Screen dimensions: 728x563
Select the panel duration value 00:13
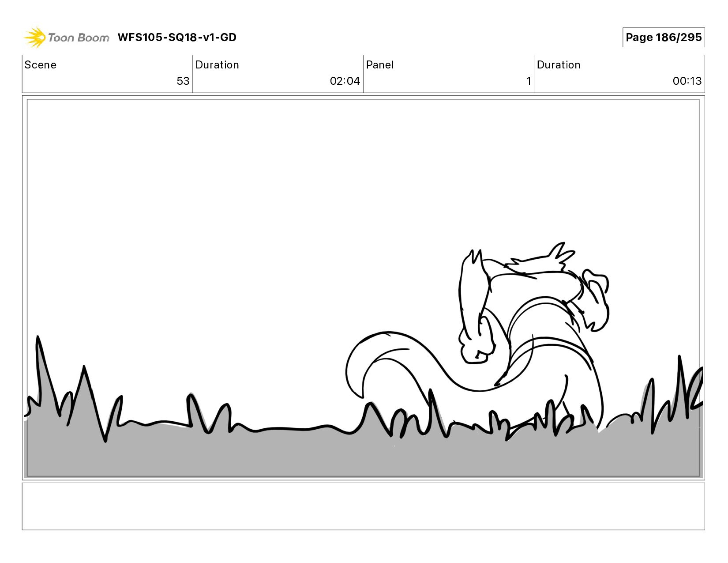687,81
